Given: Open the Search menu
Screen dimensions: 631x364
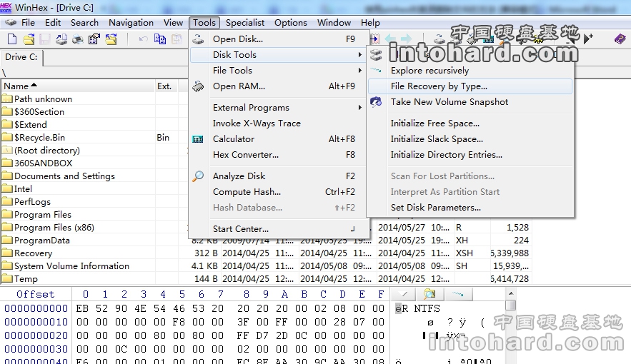Looking at the screenshot, I should tap(84, 23).
